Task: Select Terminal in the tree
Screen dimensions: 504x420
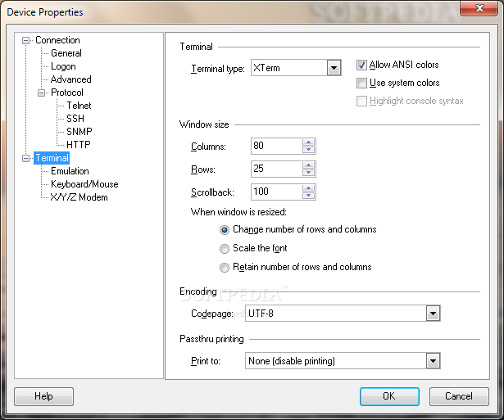Action: click(52, 158)
